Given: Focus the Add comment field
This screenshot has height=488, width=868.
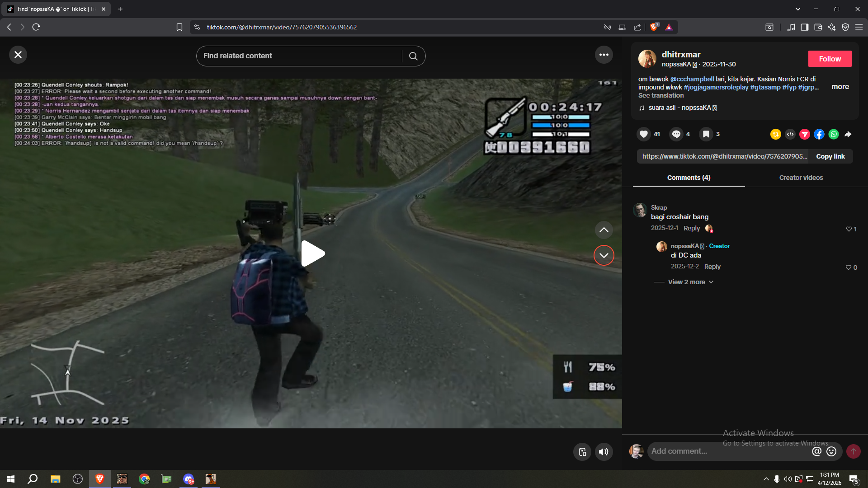Looking at the screenshot, I should [x=729, y=451].
